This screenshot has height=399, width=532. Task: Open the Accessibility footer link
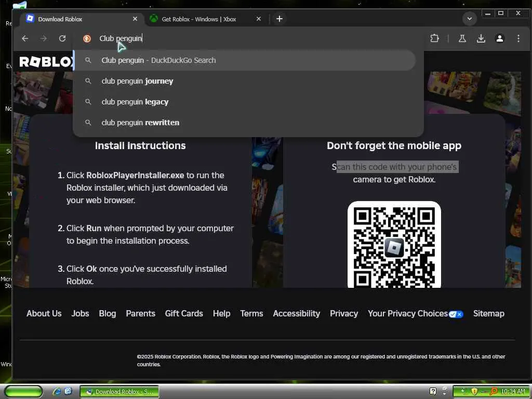coord(296,313)
